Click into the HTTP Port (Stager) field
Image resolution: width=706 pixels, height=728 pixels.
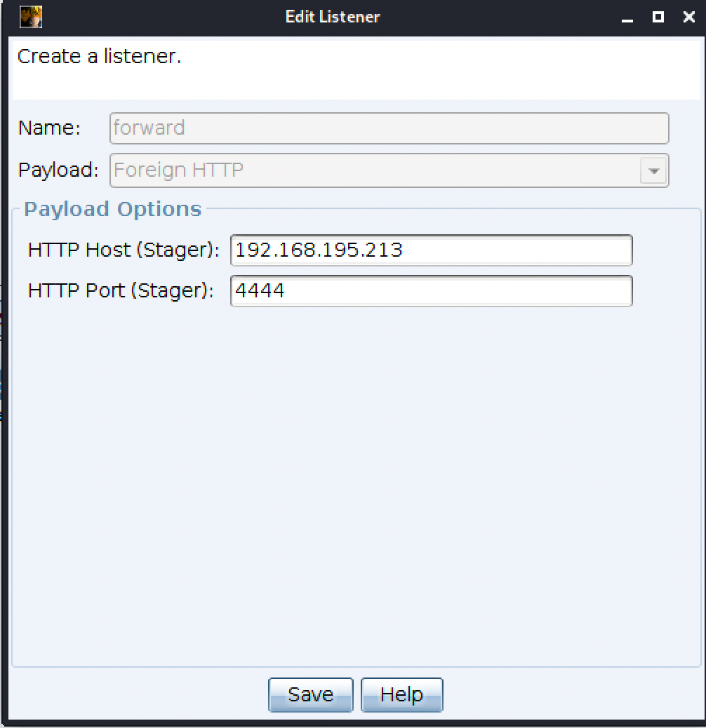click(431, 291)
